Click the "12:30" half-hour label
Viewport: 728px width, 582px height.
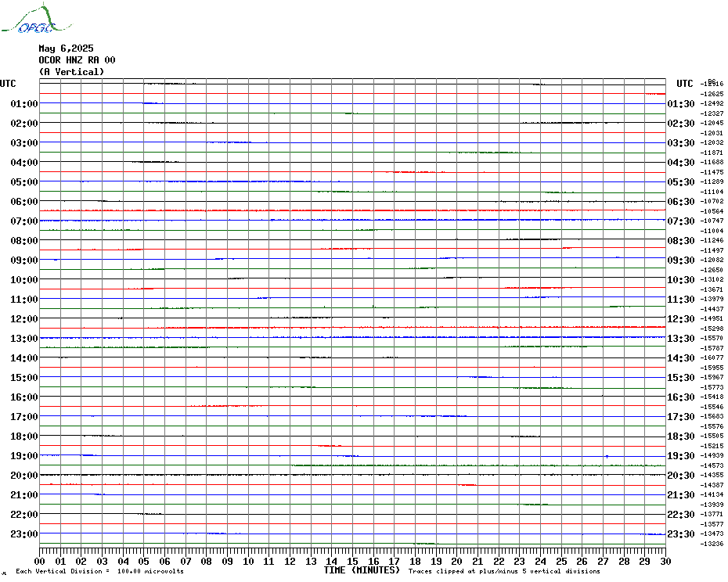click(681, 319)
